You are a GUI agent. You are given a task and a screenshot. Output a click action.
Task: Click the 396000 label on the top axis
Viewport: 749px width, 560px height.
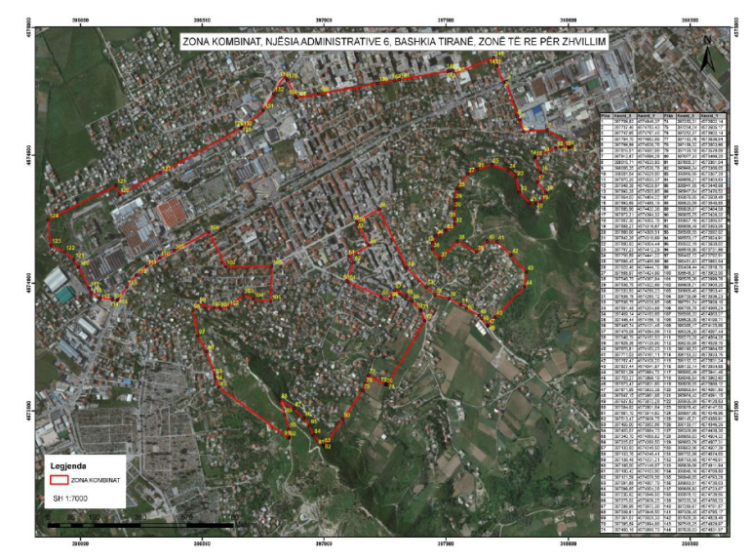coord(81,16)
